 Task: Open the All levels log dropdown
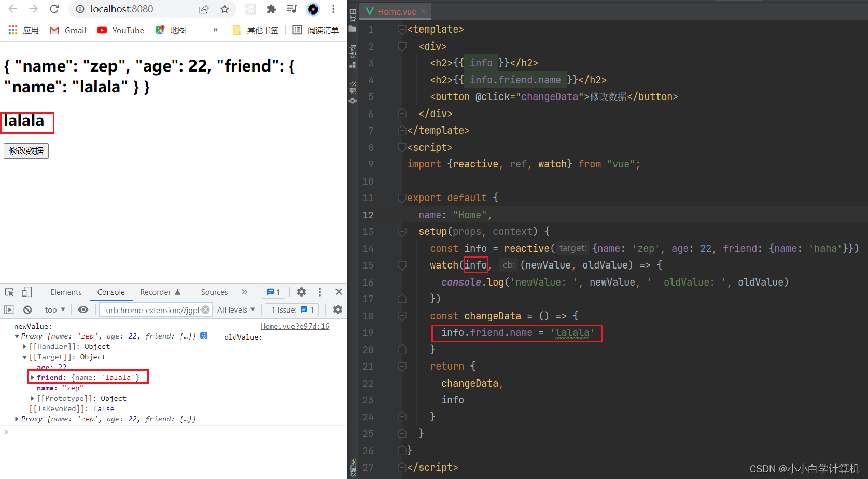pos(236,309)
